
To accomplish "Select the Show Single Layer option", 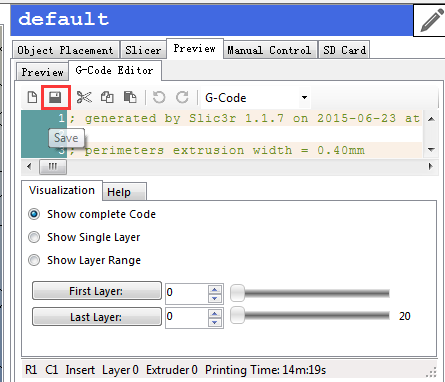I will (x=34, y=237).
